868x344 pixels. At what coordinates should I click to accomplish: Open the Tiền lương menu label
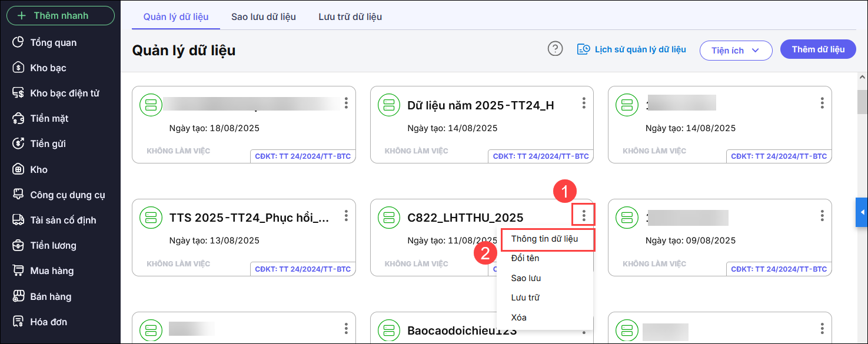(x=54, y=245)
